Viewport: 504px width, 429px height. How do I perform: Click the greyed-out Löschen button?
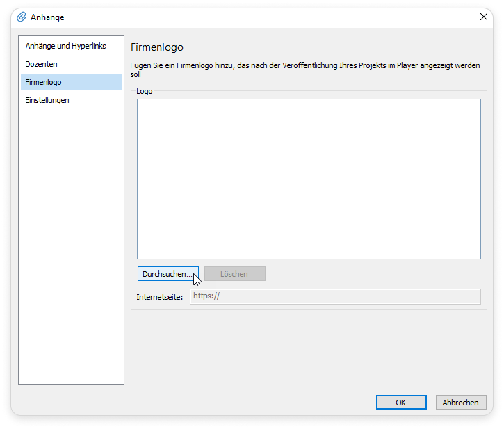tap(234, 274)
